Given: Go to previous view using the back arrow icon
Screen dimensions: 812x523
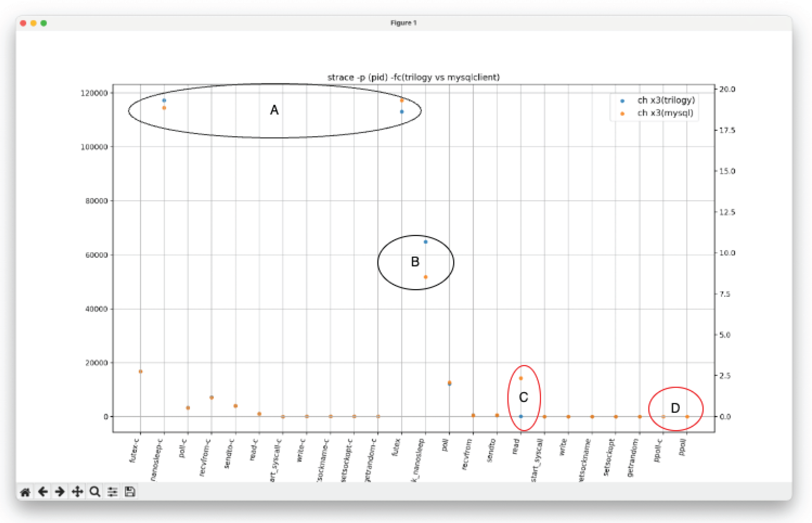Looking at the screenshot, I should (42, 492).
